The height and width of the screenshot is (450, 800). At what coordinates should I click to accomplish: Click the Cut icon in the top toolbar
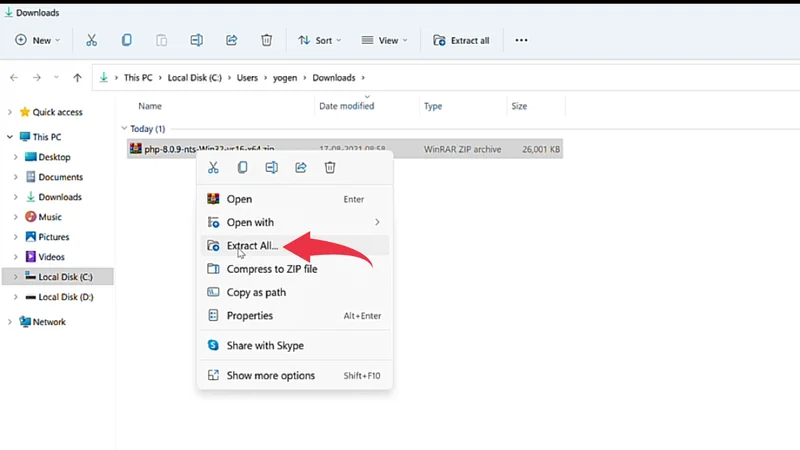[92, 40]
